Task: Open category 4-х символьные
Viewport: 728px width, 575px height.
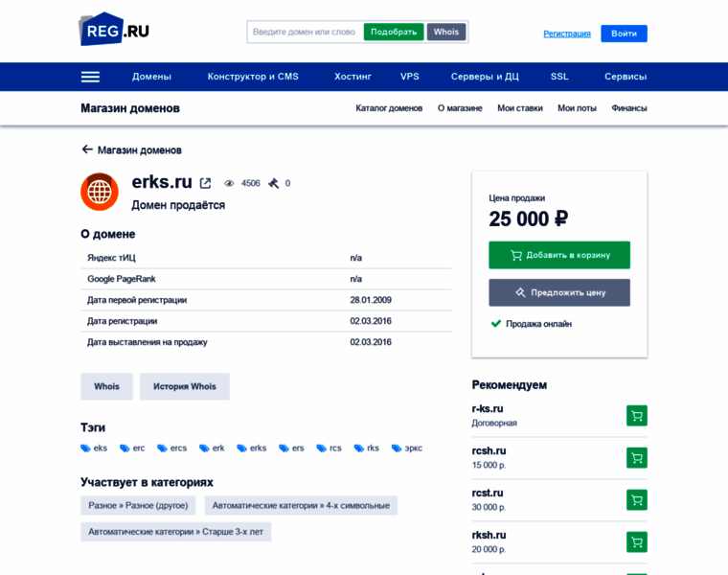Action: click(301, 505)
